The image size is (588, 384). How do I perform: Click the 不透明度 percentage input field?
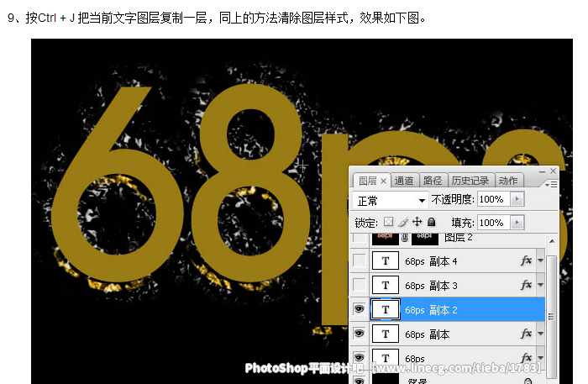(x=492, y=200)
